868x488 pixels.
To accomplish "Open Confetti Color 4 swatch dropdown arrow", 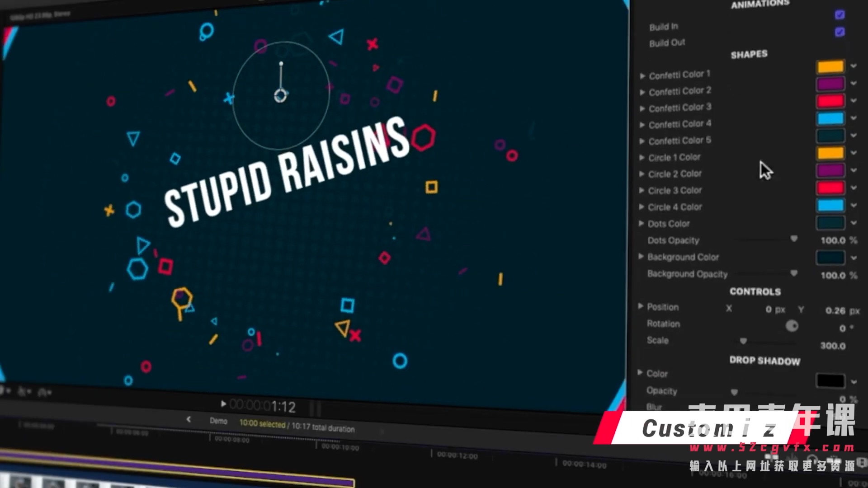I will pyautogui.click(x=854, y=118).
